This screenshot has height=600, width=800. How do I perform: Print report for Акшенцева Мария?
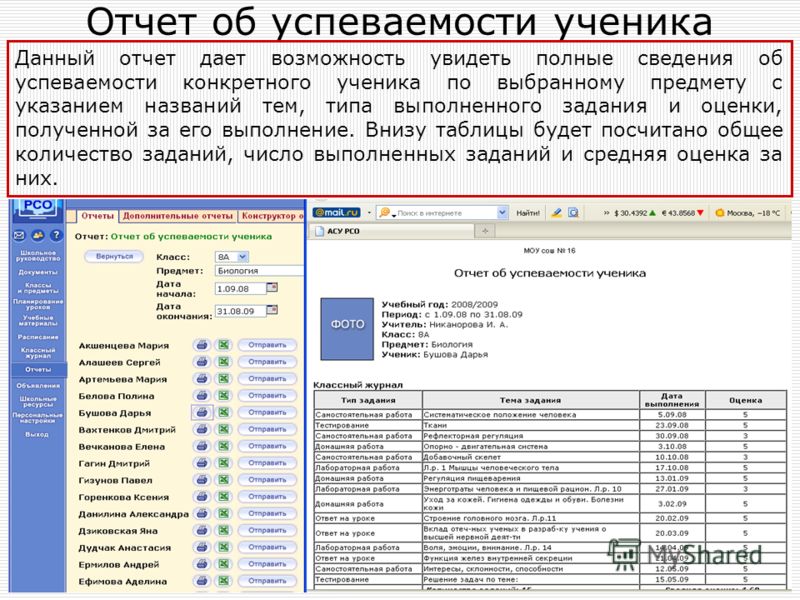point(202,345)
